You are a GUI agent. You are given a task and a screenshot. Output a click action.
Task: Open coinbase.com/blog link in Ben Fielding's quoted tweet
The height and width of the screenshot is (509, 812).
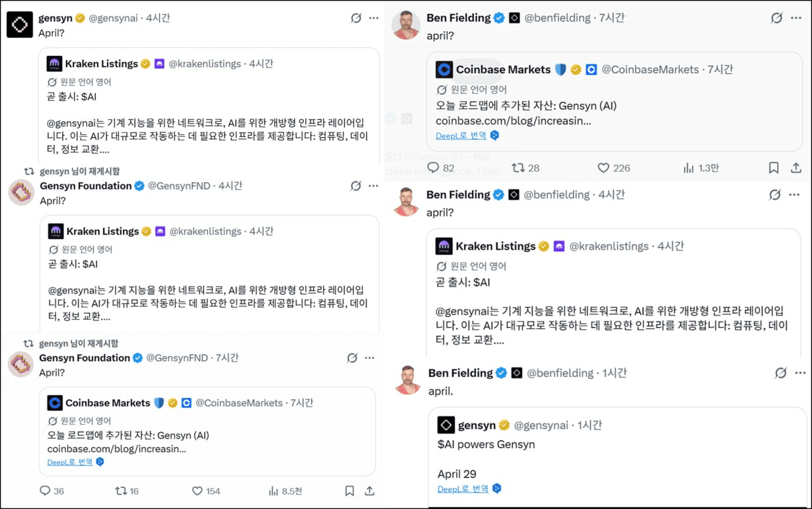tap(513, 121)
